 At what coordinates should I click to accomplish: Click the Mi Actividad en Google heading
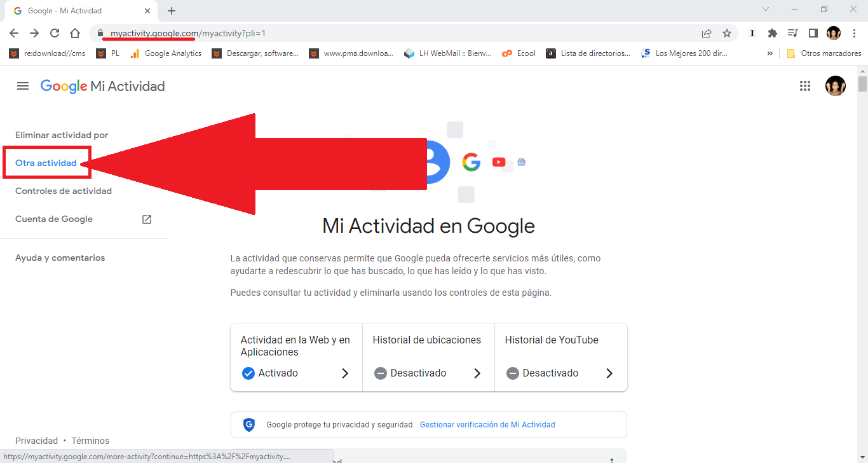click(429, 226)
